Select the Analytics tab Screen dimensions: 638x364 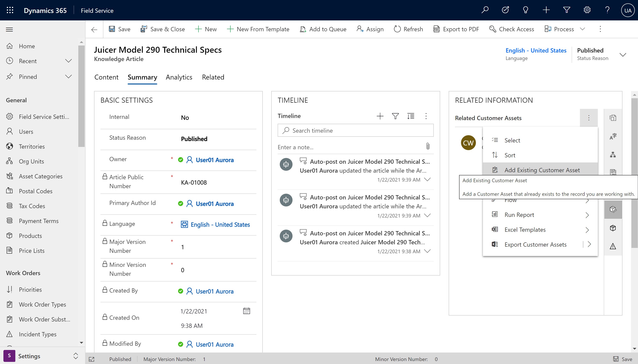pos(179,77)
